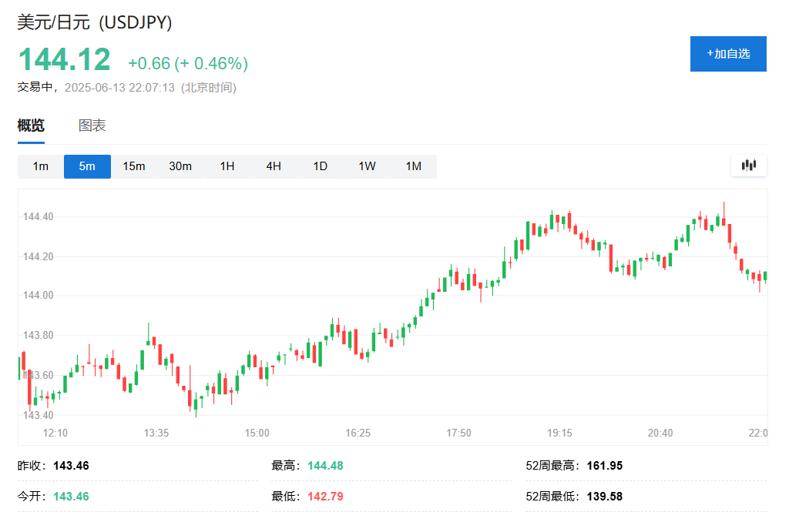This screenshot has height=532, width=789.
Task: Click the 15:00 time axis label
Action: pyautogui.click(x=257, y=433)
